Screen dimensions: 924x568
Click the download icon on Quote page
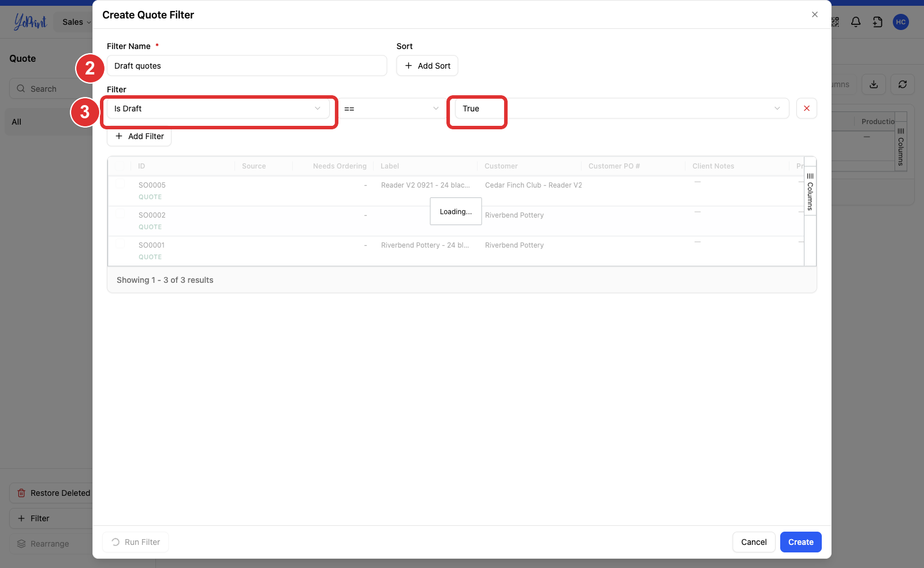[874, 84]
